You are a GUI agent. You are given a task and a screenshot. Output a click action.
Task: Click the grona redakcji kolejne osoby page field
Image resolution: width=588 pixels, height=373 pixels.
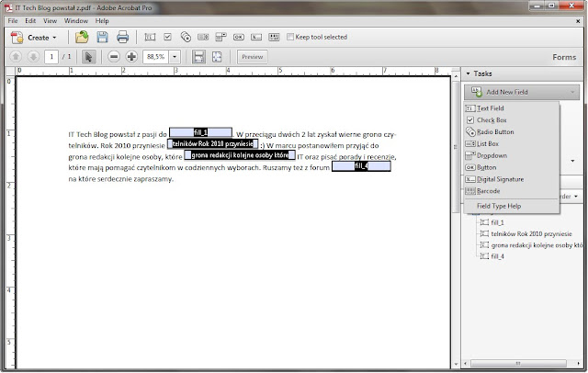tap(240, 155)
